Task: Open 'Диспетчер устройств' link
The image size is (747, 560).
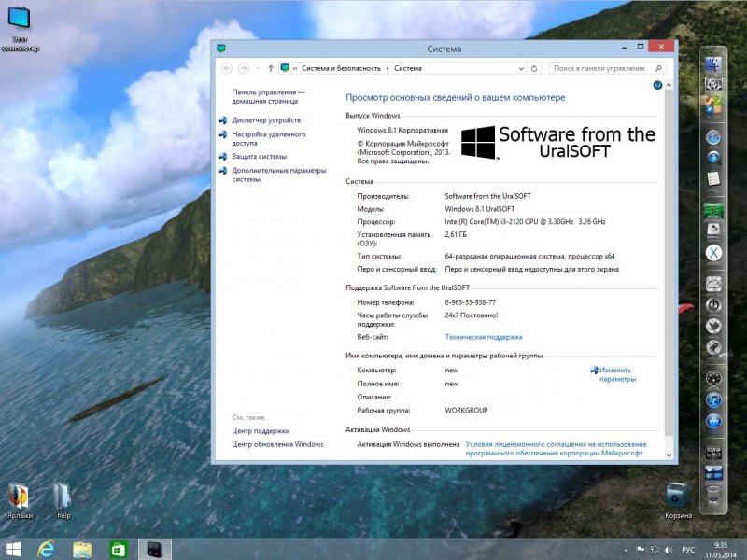Action: [x=266, y=120]
